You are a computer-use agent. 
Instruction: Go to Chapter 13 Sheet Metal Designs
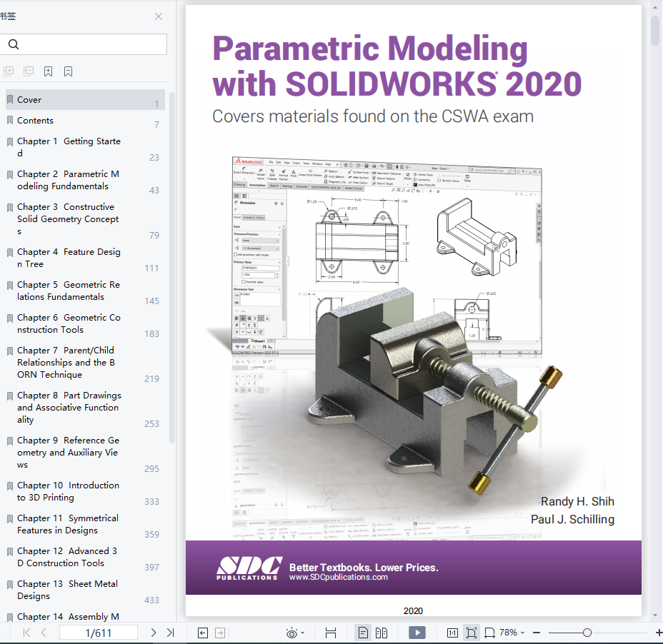click(x=84, y=590)
